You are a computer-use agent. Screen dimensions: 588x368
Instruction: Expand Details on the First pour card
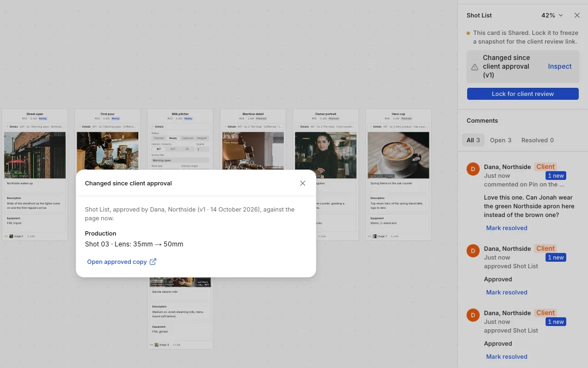pyautogui.click(x=107, y=126)
